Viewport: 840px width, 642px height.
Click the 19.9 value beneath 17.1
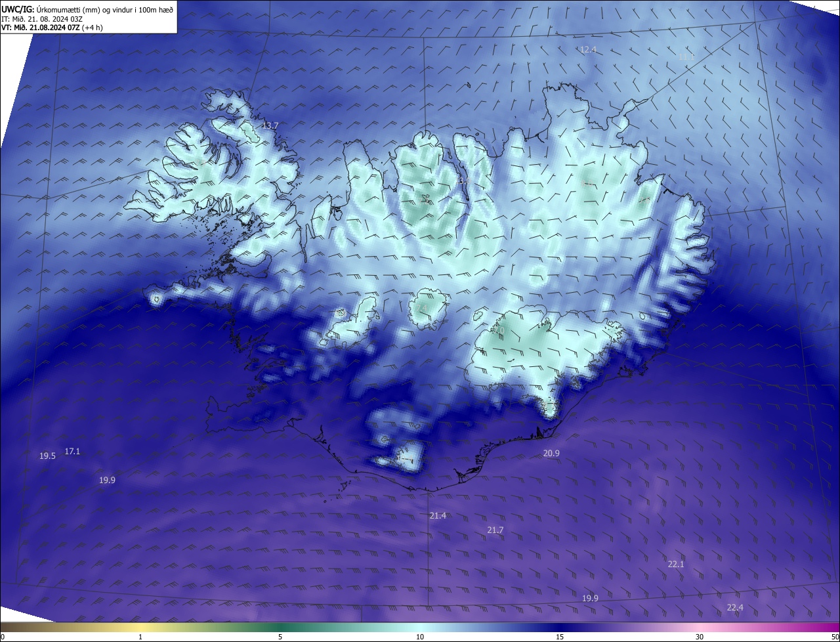coord(107,481)
